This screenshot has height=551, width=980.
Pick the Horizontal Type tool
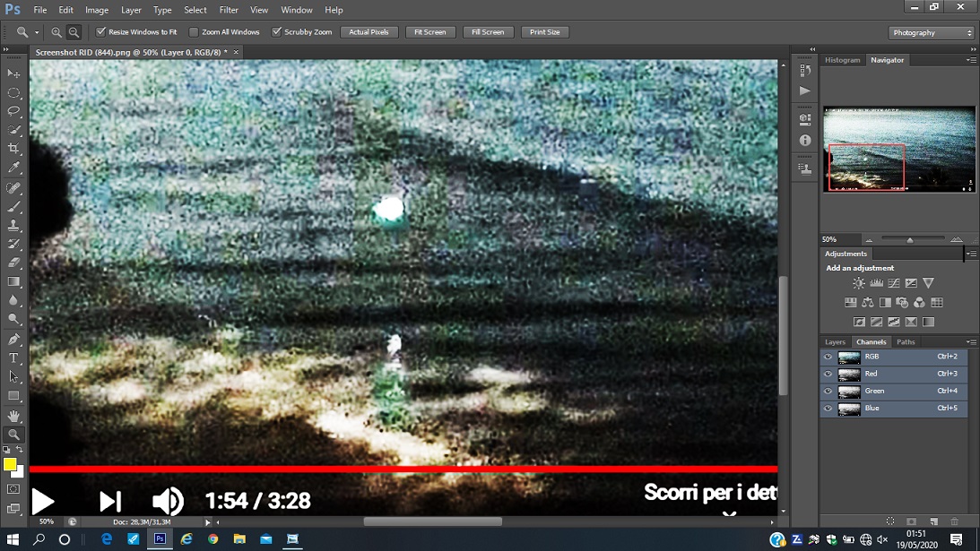[x=13, y=358]
